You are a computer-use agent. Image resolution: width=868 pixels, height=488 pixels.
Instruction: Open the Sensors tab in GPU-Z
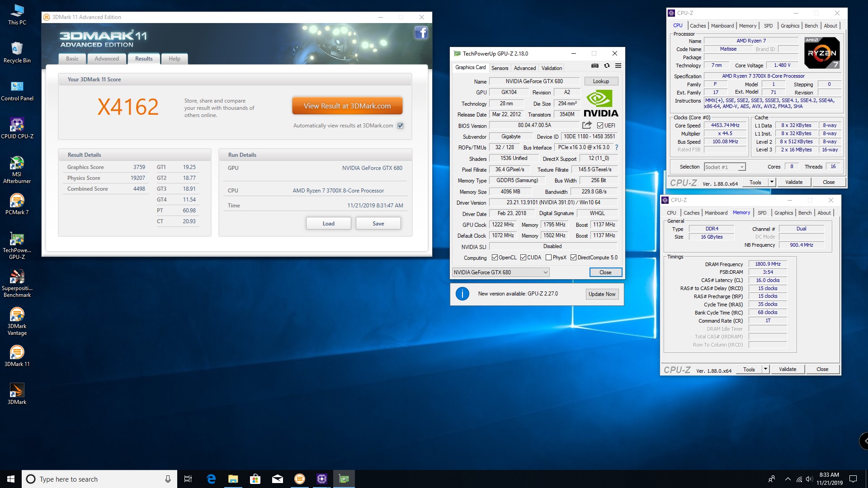(500, 68)
